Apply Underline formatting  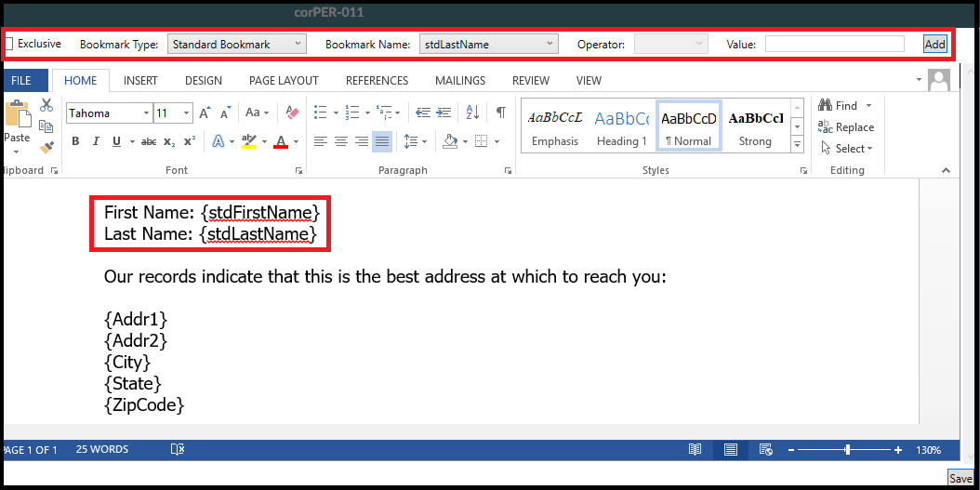tap(116, 142)
